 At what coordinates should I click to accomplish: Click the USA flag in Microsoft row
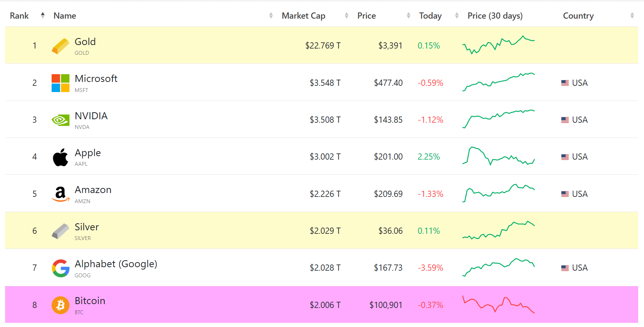[x=565, y=83]
